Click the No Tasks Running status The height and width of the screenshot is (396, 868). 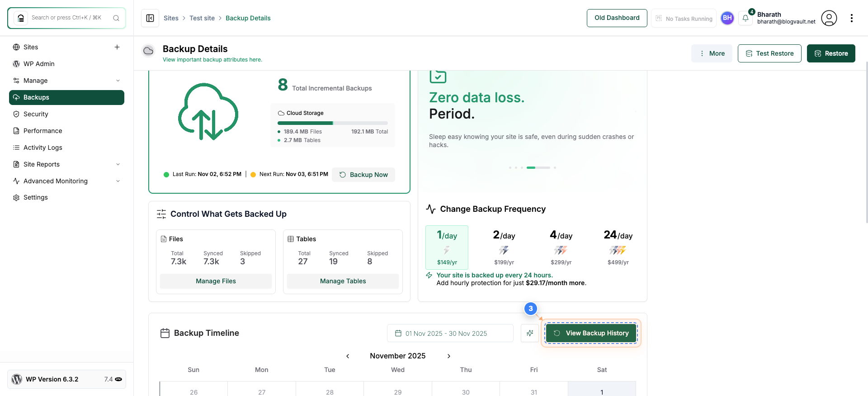click(x=684, y=19)
